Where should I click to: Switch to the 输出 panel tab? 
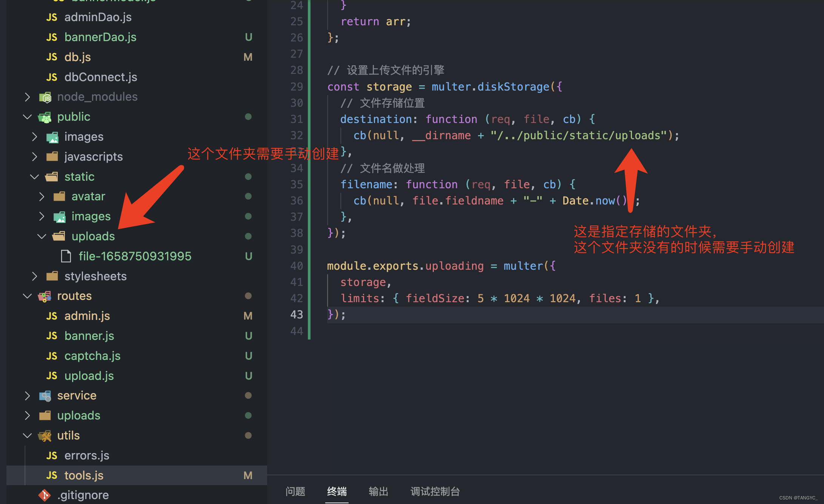[x=378, y=491]
